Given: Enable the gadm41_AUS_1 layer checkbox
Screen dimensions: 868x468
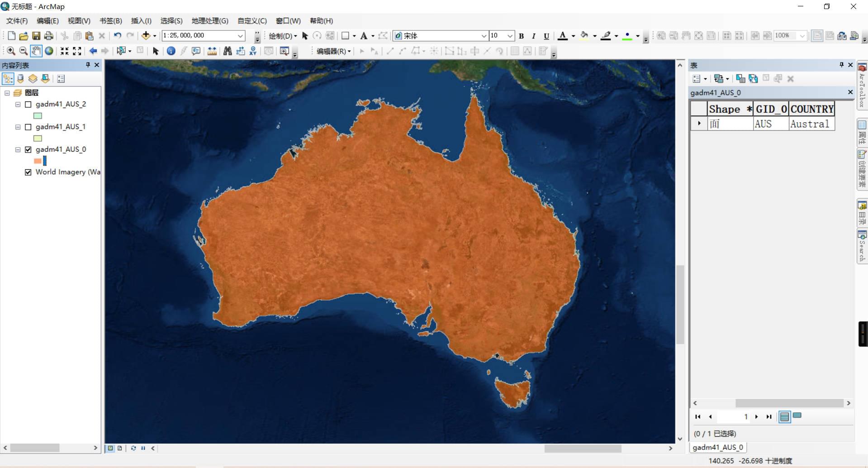Looking at the screenshot, I should pyautogui.click(x=28, y=127).
